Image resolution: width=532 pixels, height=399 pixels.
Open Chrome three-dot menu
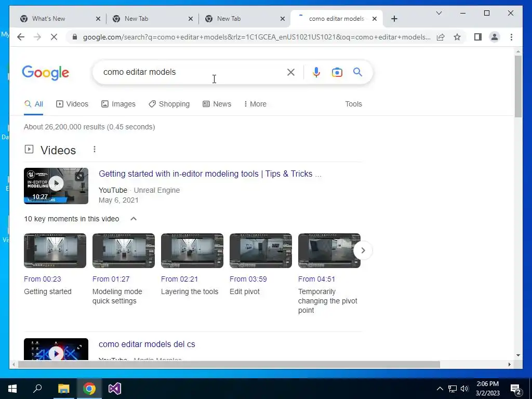[x=511, y=37]
